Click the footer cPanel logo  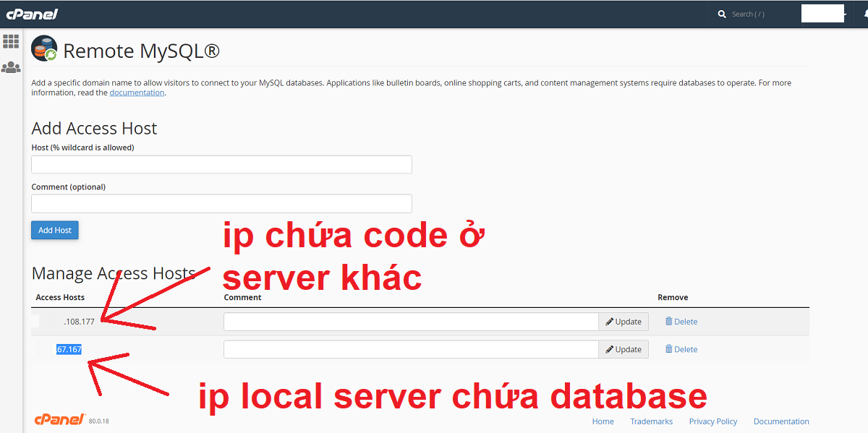[59, 419]
